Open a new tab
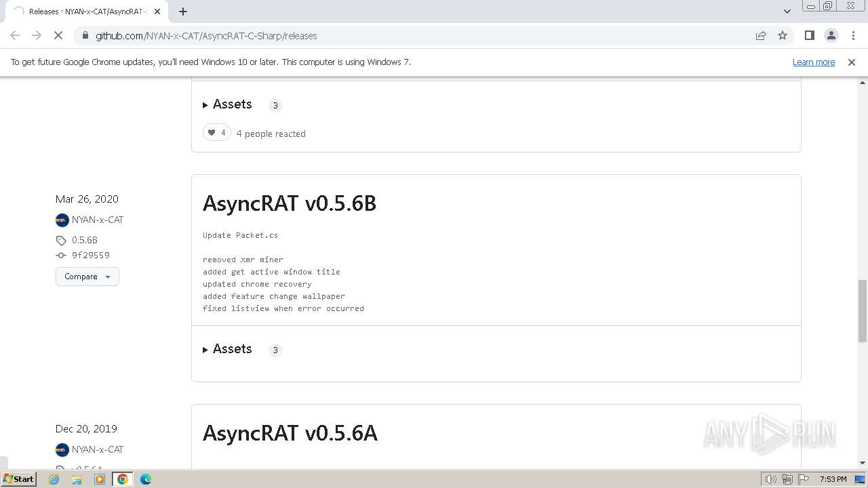The height and width of the screenshot is (488, 868). point(183,12)
